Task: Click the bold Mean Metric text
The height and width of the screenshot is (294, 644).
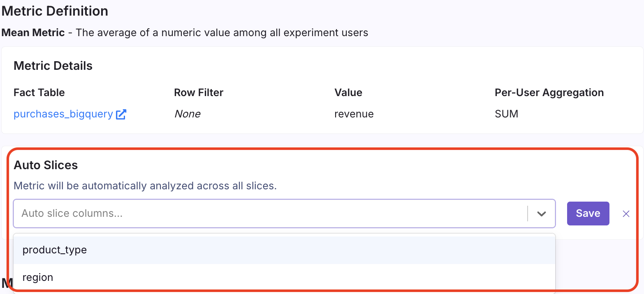Action: click(33, 32)
